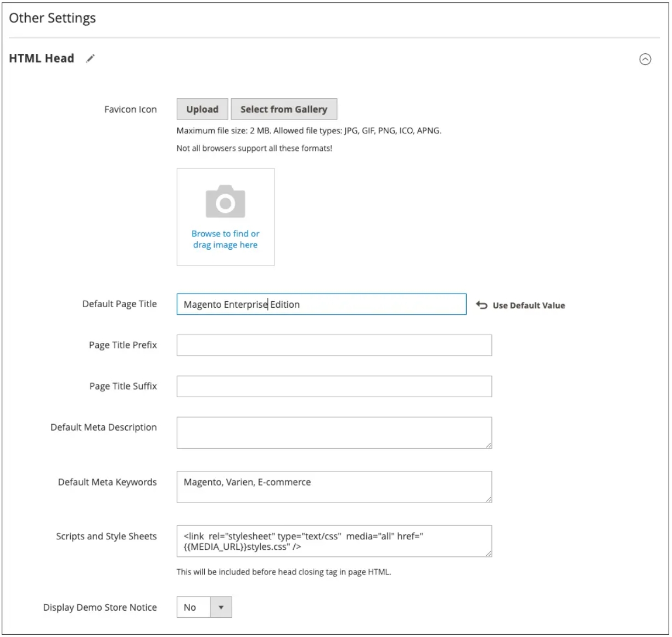Image resolution: width=672 pixels, height=637 pixels.
Task: Click the Favicon Icon label
Action: pyautogui.click(x=131, y=109)
